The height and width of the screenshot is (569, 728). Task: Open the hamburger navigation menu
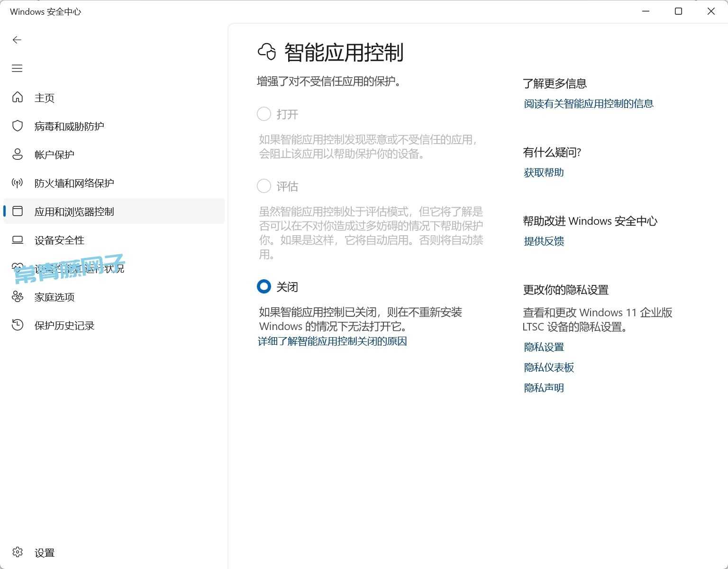coord(17,68)
